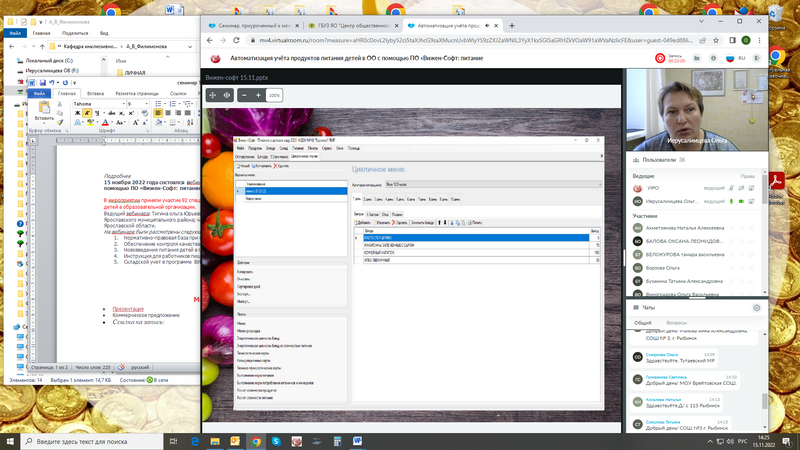
Task: Redo action in Word toolbar
Action: pyautogui.click(x=65, y=83)
